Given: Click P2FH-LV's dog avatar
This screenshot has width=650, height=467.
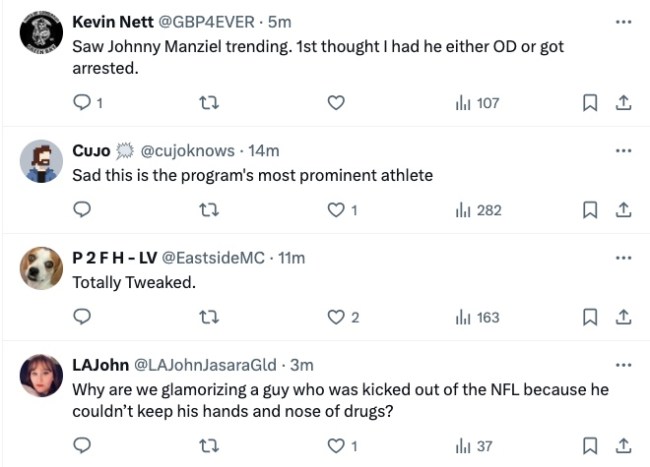Looking at the screenshot, I should click(x=40, y=268).
